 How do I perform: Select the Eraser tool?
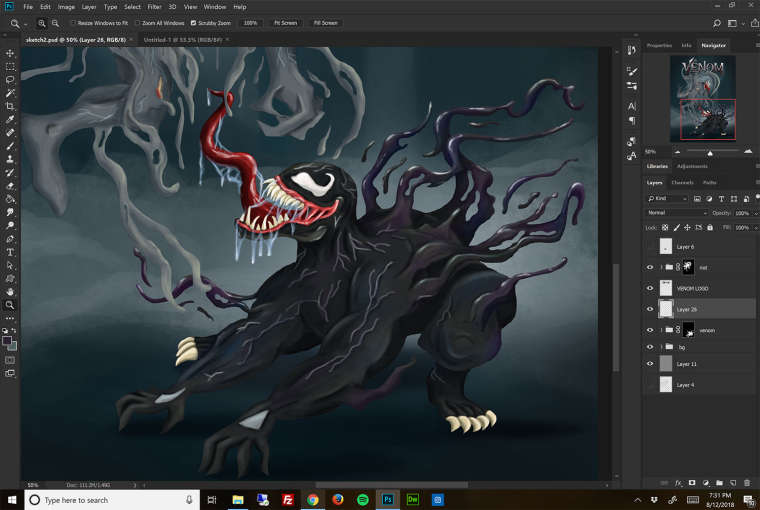(10, 185)
